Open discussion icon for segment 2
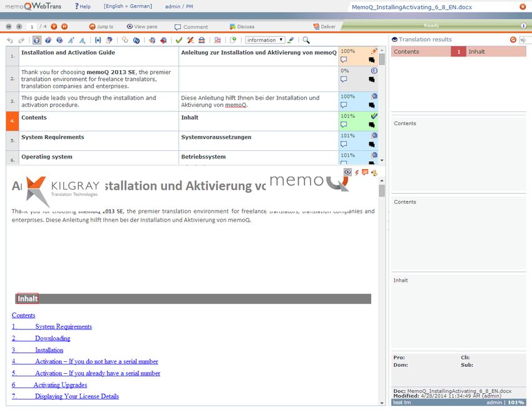Viewport: 532px width, 412px height. click(372, 80)
